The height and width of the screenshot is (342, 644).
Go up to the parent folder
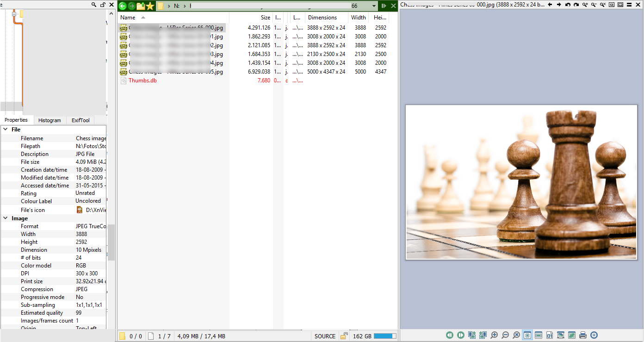[141, 6]
